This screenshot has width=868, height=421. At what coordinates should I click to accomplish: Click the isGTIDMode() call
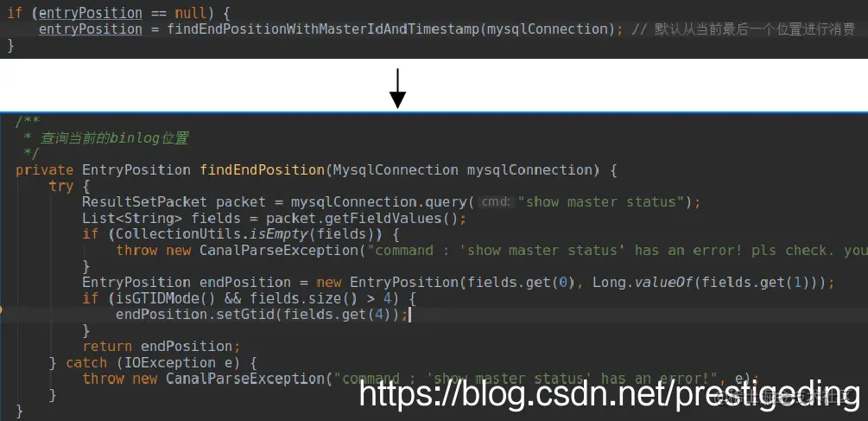pos(166,298)
